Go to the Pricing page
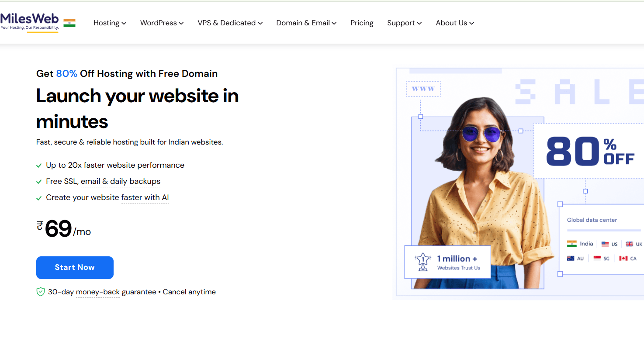Viewport: 644px width, 338px height. coord(362,23)
